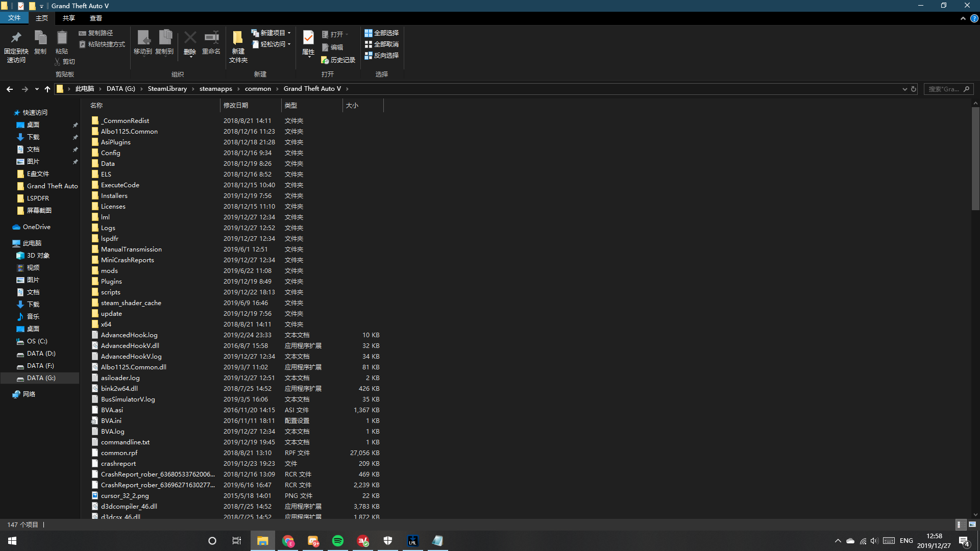Viewport: 980px width, 551px height.
Task: Click the vertical scrollbar thumb
Action: coord(975,158)
